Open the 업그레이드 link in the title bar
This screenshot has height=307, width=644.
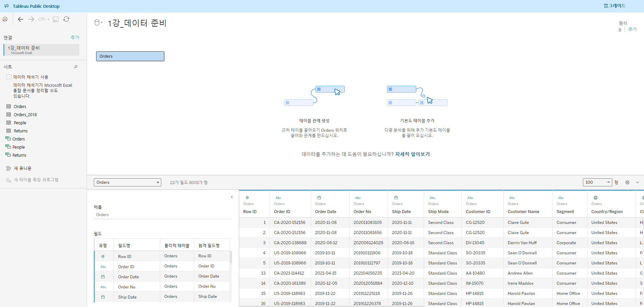[x=615, y=6]
